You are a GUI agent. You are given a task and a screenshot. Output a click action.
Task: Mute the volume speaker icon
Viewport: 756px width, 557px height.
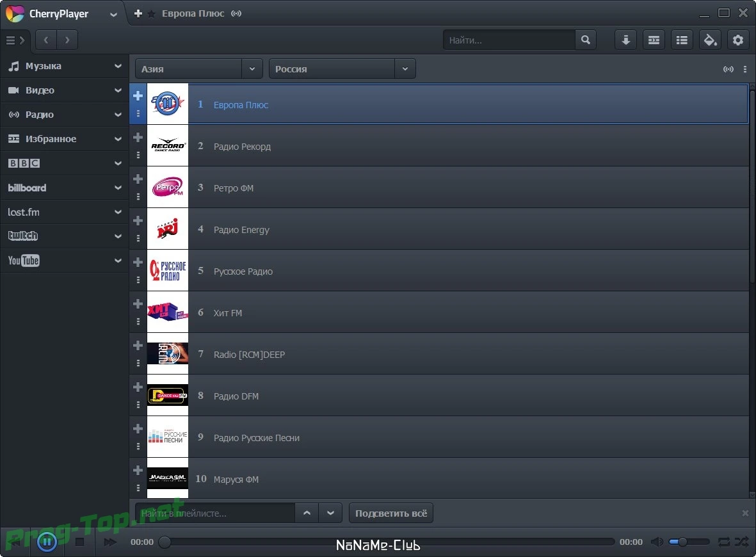(657, 542)
